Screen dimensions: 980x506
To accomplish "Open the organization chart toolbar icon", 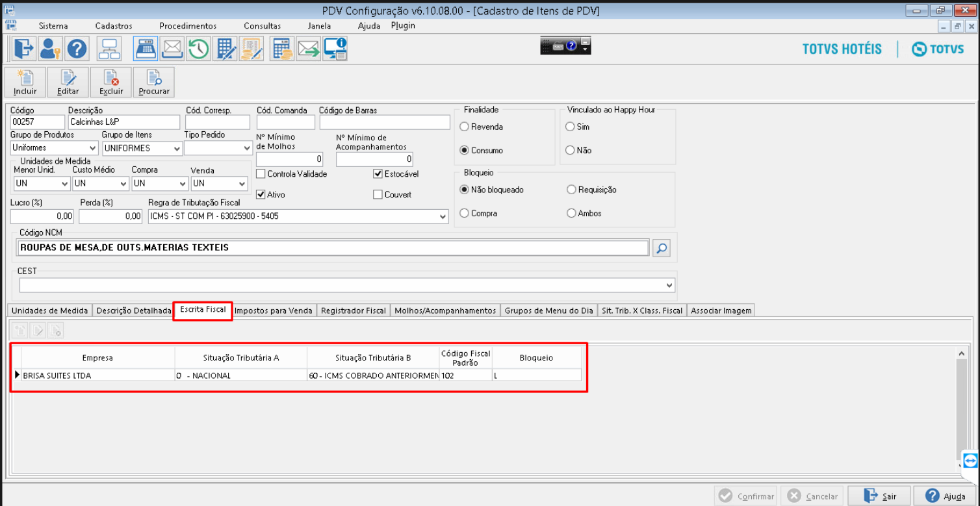I will [x=109, y=49].
